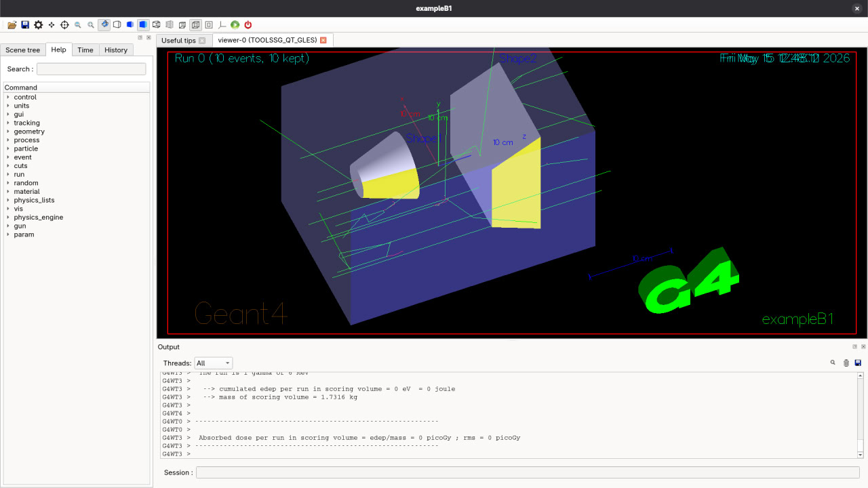Viewport: 868px width, 488px height.
Task: Clear output with the trash can icon
Action: [x=846, y=363]
